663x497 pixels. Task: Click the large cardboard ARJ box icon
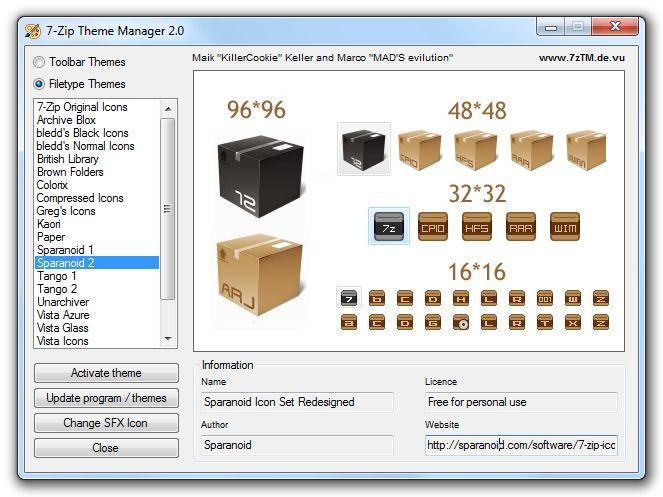click(260, 275)
